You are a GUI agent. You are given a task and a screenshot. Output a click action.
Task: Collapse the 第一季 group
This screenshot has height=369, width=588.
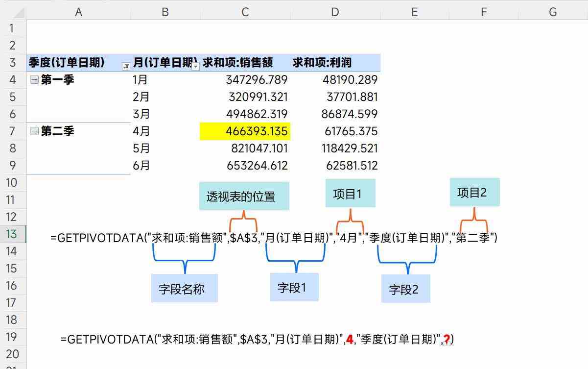(x=34, y=80)
